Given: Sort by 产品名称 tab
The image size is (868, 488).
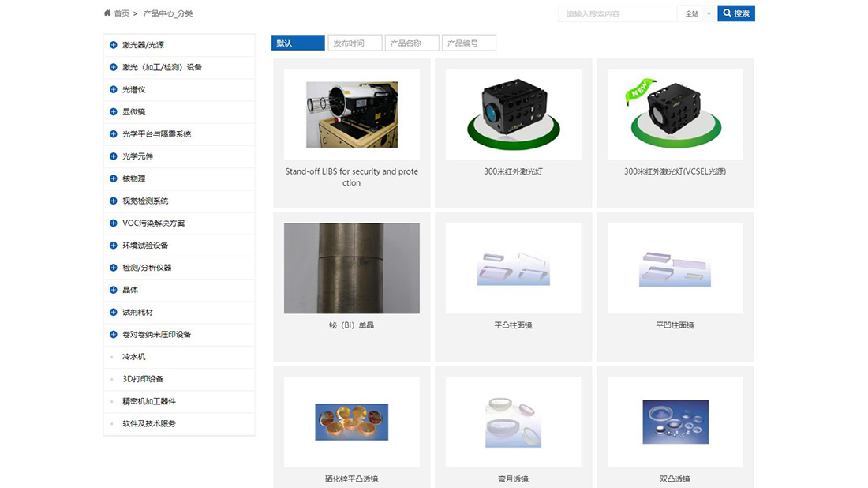Looking at the screenshot, I should [x=412, y=43].
